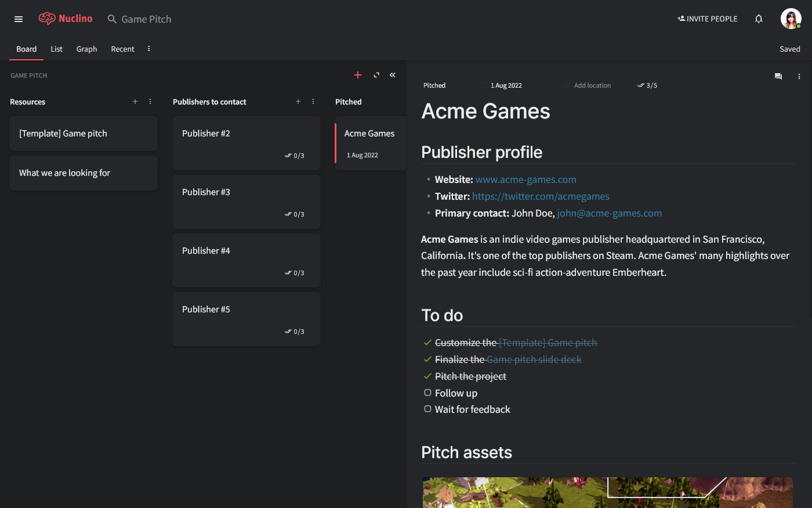The image size is (812, 508).
Task: Collapse the board panel with double chevron
Action: coord(393,75)
